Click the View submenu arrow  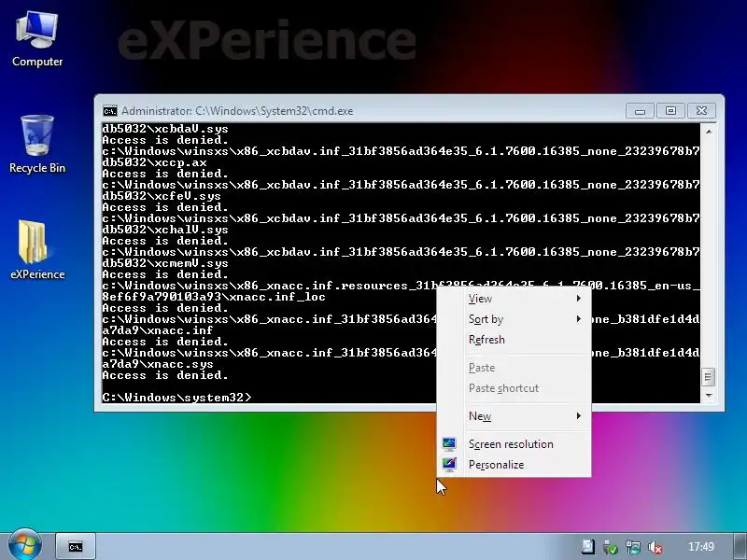578,299
